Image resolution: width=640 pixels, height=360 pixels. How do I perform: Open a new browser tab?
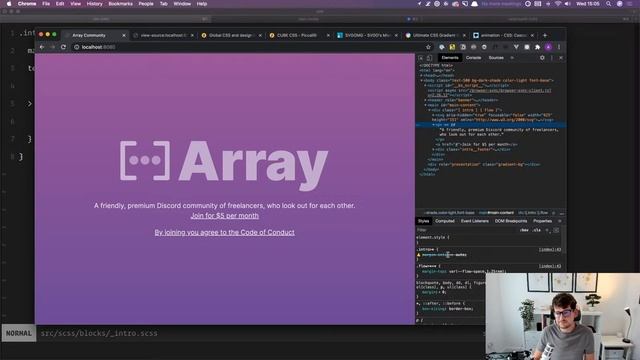point(544,36)
